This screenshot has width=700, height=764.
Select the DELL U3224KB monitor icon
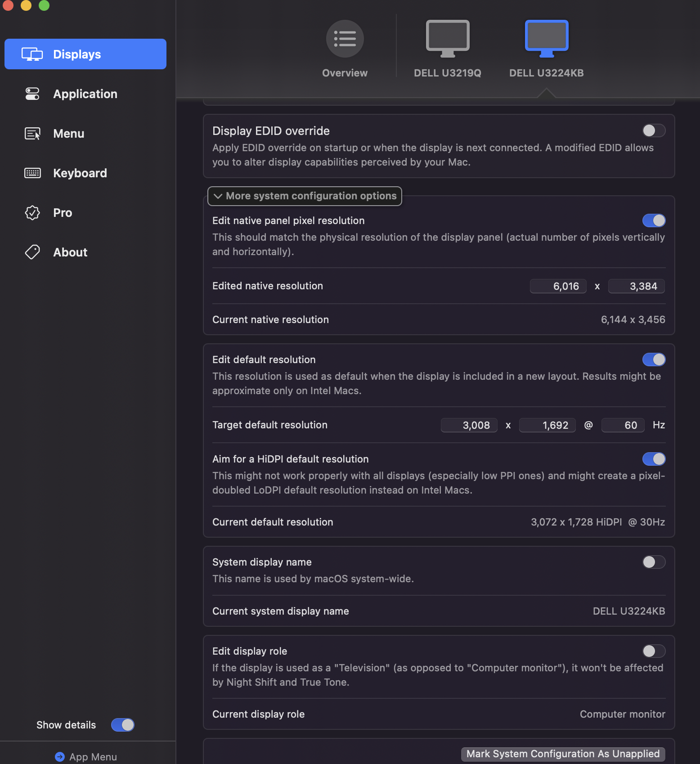pos(546,39)
